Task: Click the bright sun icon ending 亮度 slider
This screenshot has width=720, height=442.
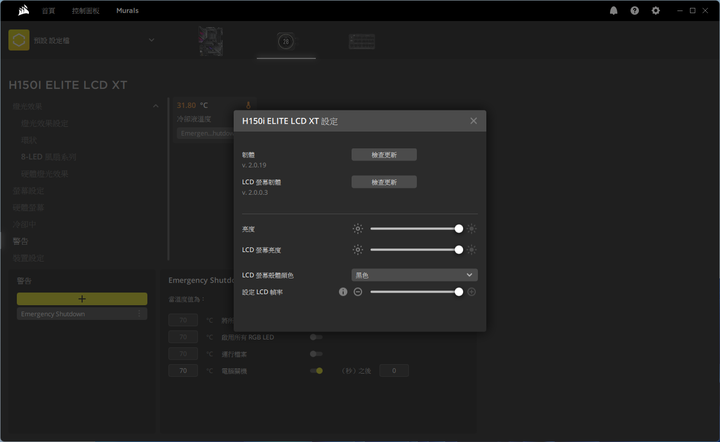Action: [x=472, y=229]
